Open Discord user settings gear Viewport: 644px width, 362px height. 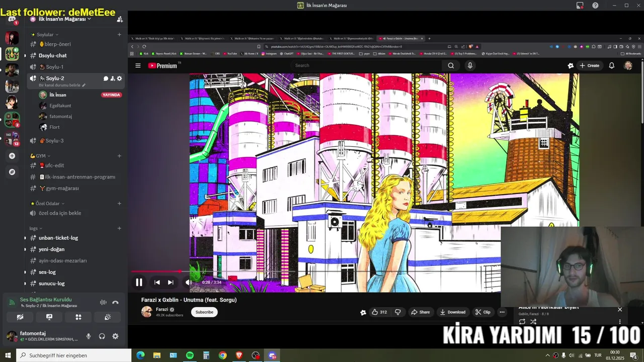tap(115, 336)
